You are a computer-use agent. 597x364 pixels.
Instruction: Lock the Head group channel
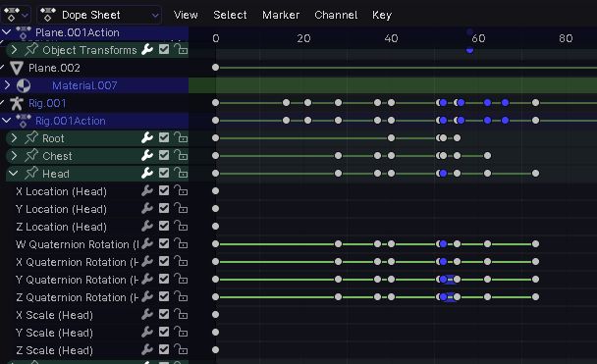click(x=181, y=173)
